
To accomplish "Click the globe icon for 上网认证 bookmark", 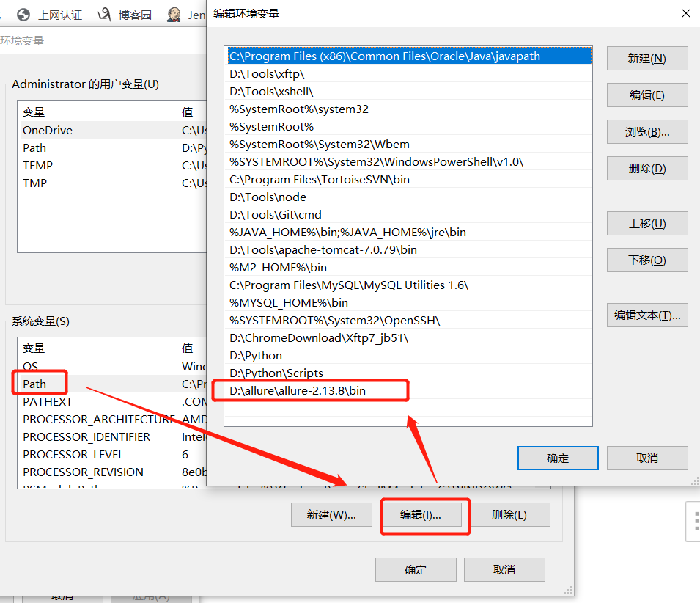I will pyautogui.click(x=23, y=15).
